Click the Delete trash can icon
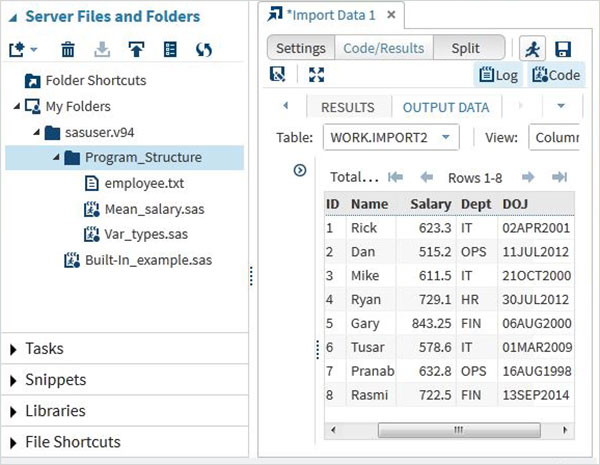The image size is (600, 465). [x=68, y=49]
